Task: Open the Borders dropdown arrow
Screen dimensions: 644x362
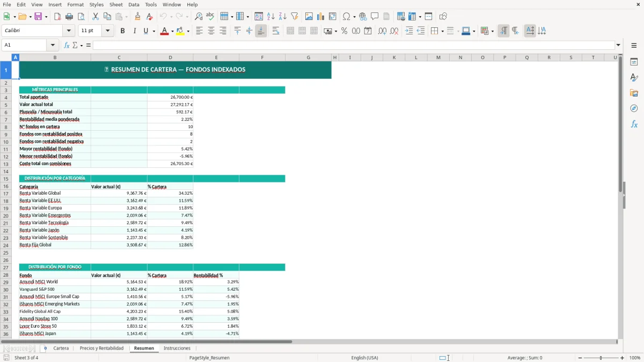Action: point(442,31)
